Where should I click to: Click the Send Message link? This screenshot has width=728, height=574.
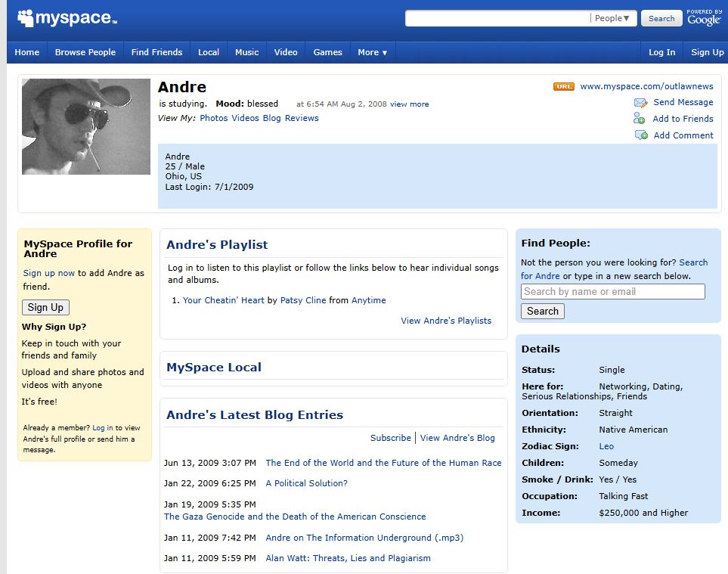click(683, 102)
